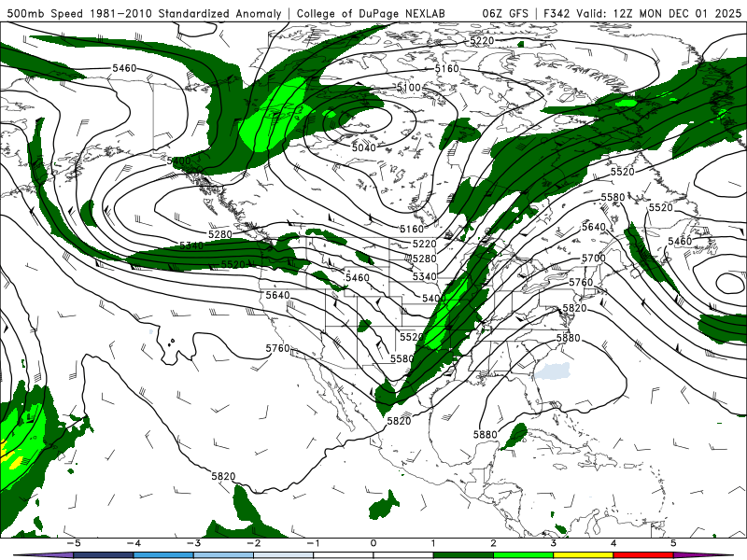This screenshot has height=560, width=747.
Task: Click the '5460' contour label near Alaska
Action: coord(124,68)
